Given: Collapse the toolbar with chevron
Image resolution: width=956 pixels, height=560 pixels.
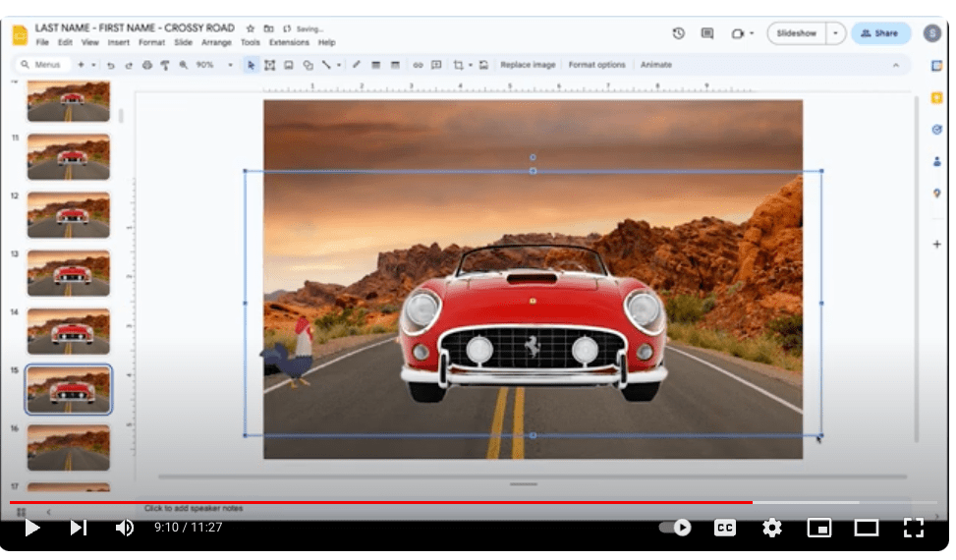Looking at the screenshot, I should [895, 65].
